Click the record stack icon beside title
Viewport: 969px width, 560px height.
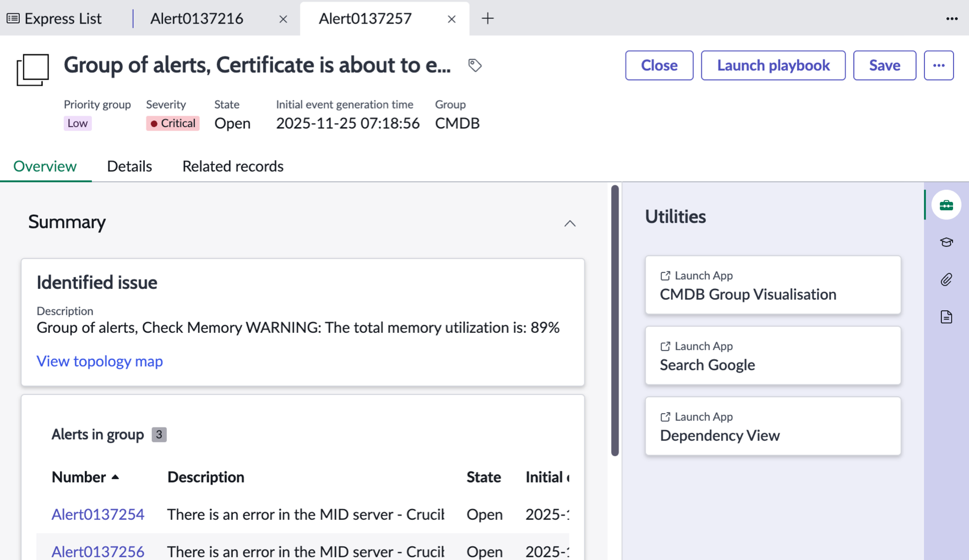(x=32, y=70)
